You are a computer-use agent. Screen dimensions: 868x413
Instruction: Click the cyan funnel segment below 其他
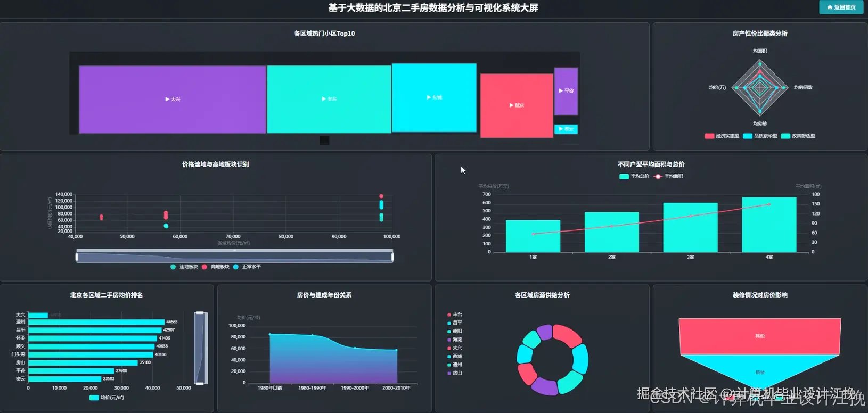point(760,371)
